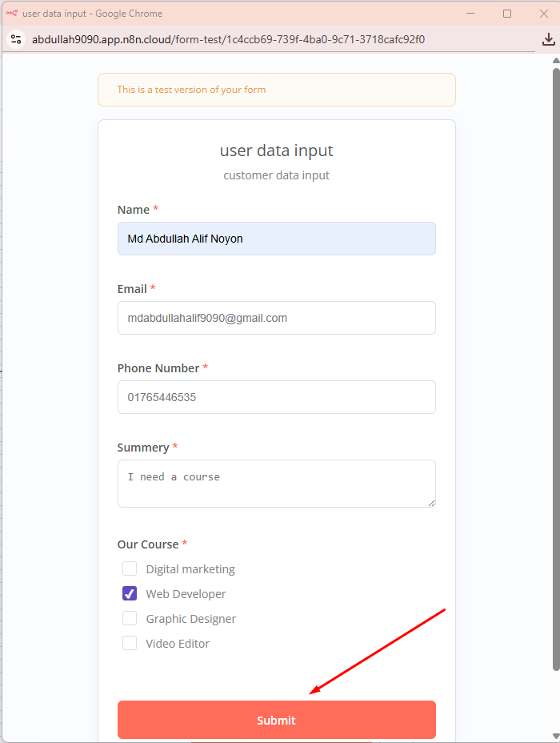This screenshot has width=560, height=743.
Task: Enable the Video Editor checkbox
Action: tap(130, 644)
